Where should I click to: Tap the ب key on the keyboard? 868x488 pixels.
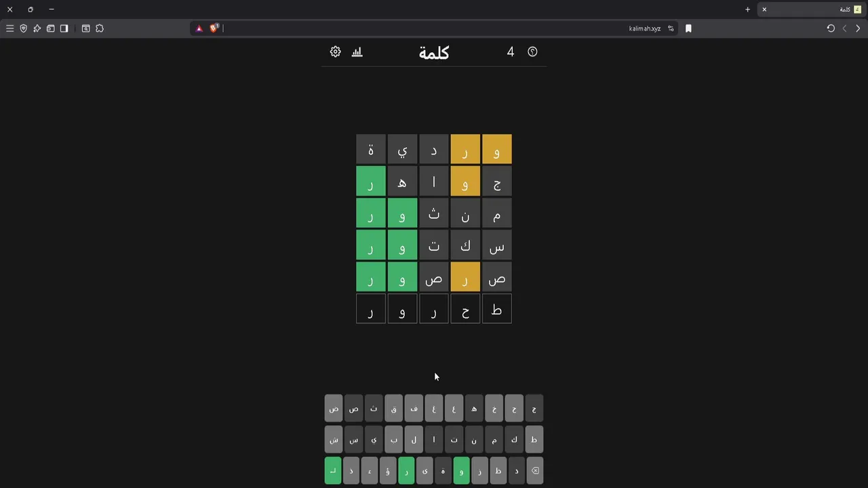coord(394,439)
